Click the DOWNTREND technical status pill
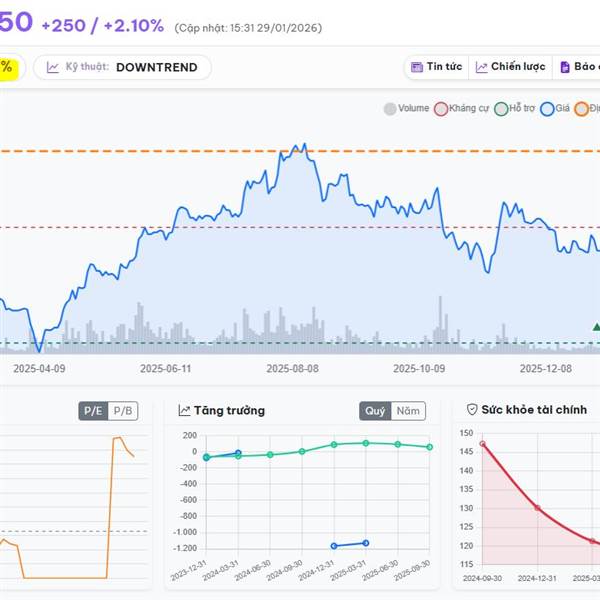The width and height of the screenshot is (600, 600). 156,68
